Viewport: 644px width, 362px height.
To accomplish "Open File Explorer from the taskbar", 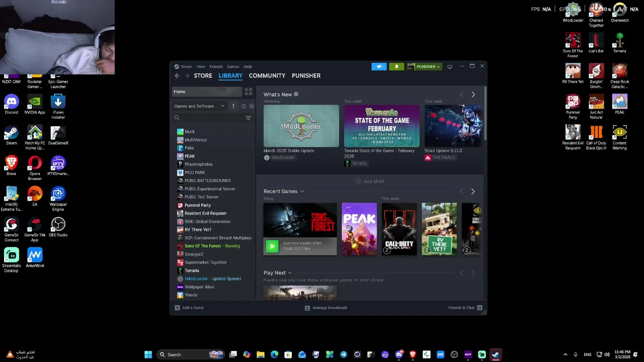I will pyautogui.click(x=261, y=355).
